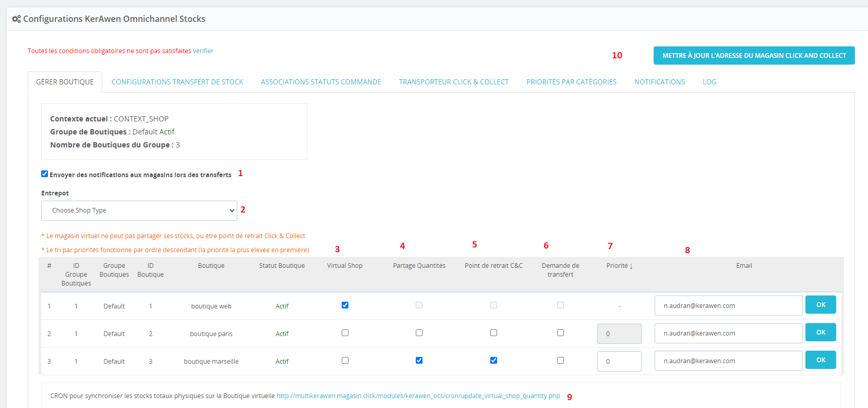Click the verifier link
The image size is (868, 408).
pyautogui.click(x=203, y=51)
